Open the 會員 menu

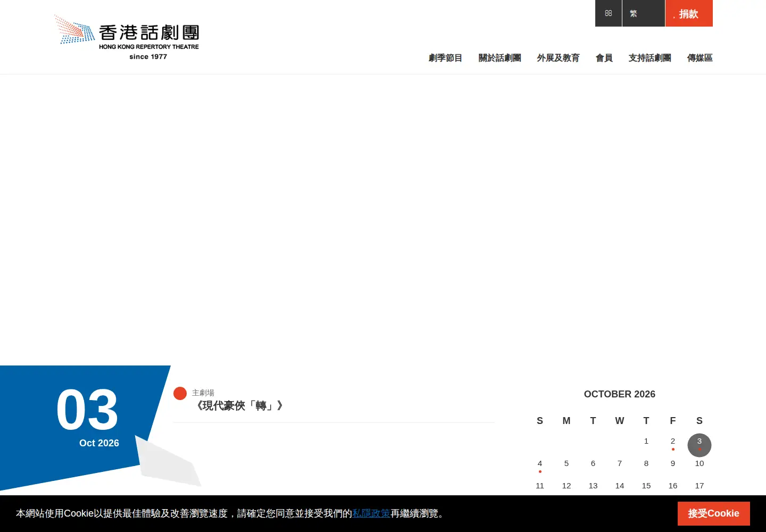pos(604,58)
